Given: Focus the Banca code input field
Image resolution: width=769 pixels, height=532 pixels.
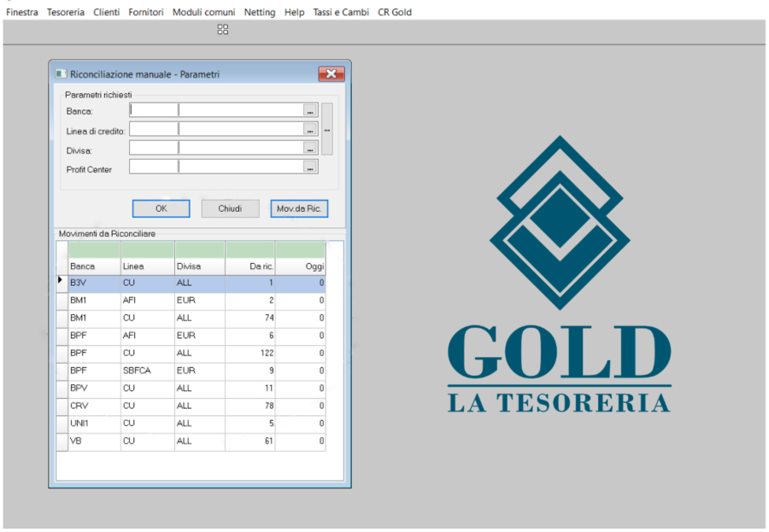Looking at the screenshot, I should [153, 110].
